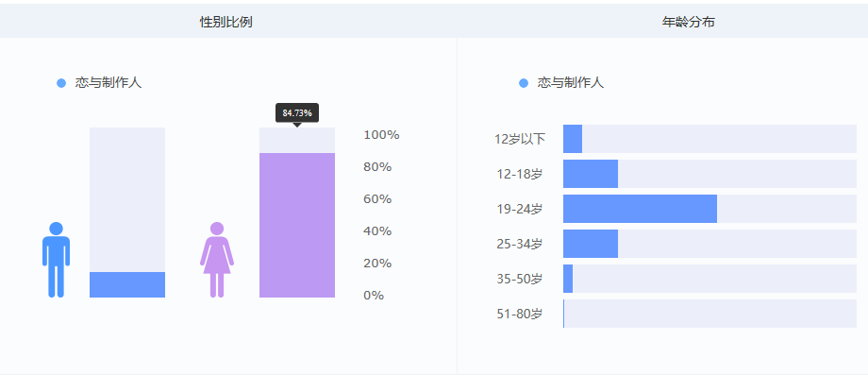Click the 84.73% tooltip label
The image size is (868, 375).
coord(297,113)
